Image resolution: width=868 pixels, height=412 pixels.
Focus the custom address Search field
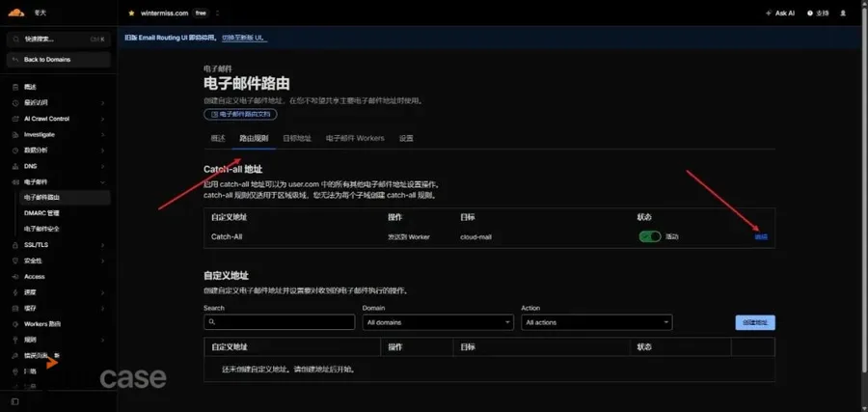pos(279,321)
